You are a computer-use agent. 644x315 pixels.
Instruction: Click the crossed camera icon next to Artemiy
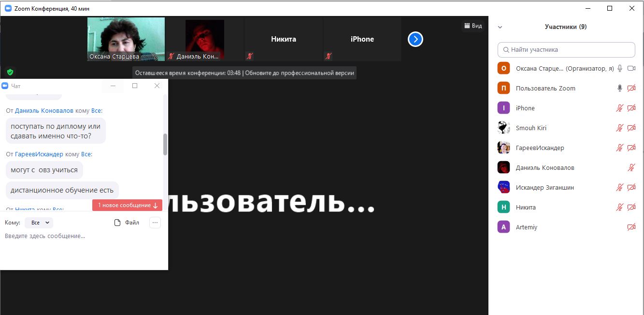[x=631, y=227]
